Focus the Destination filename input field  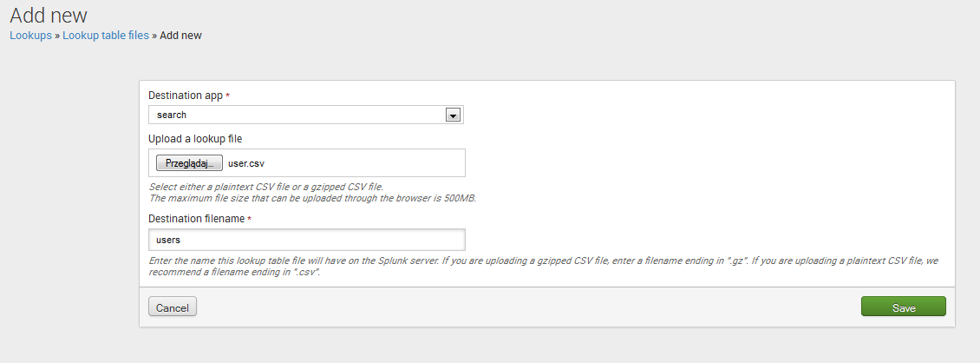coord(307,240)
